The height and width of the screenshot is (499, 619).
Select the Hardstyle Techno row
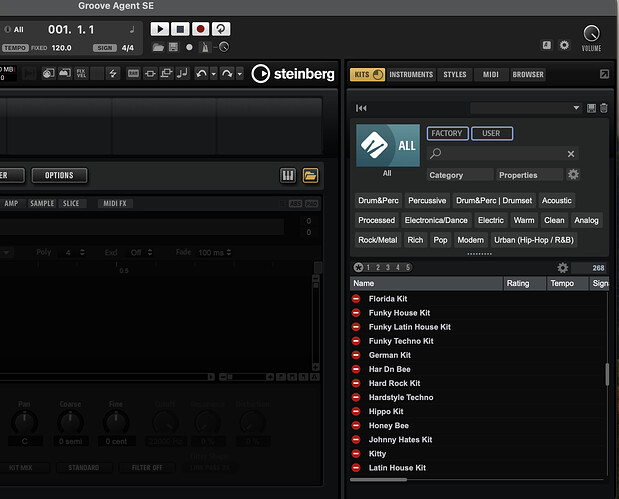coord(478,398)
